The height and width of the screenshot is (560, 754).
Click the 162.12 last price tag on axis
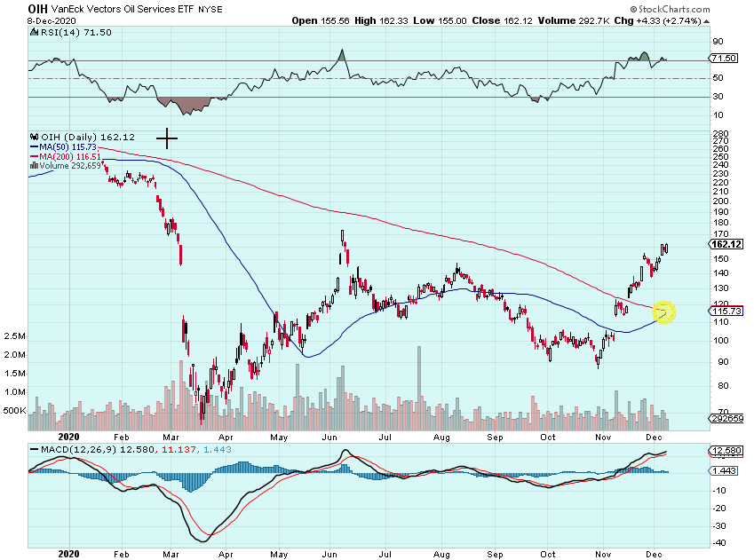click(726, 244)
